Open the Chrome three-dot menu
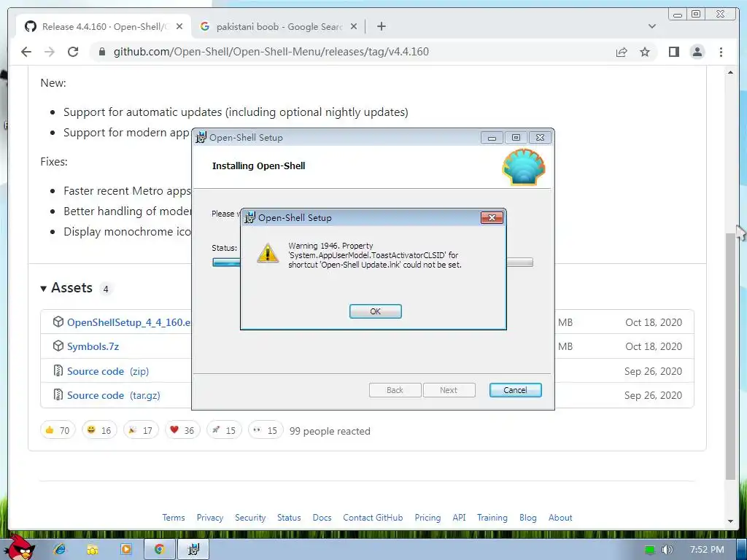This screenshot has height=560, width=747. 721,52
